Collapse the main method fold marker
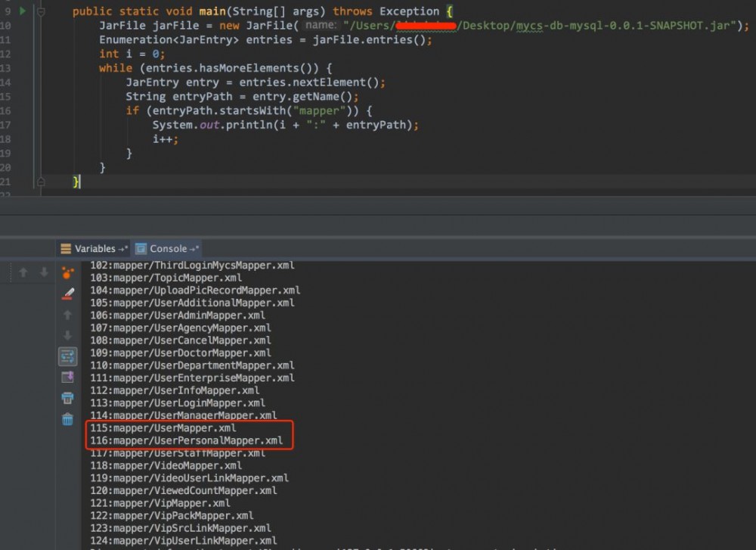Screen dimensions: 756x550 (41, 11)
